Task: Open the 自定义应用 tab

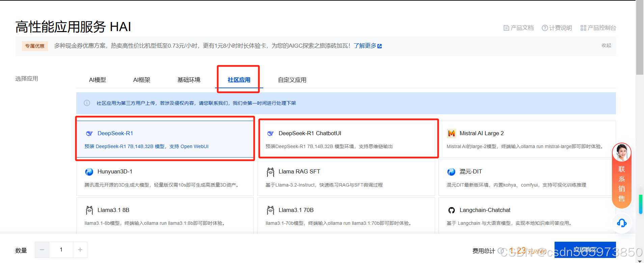Action: pos(292,80)
